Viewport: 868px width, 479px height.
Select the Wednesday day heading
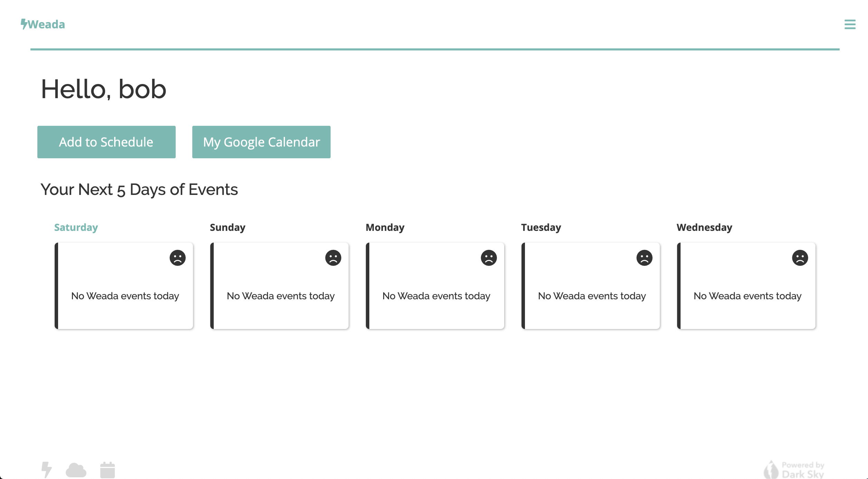[704, 227]
